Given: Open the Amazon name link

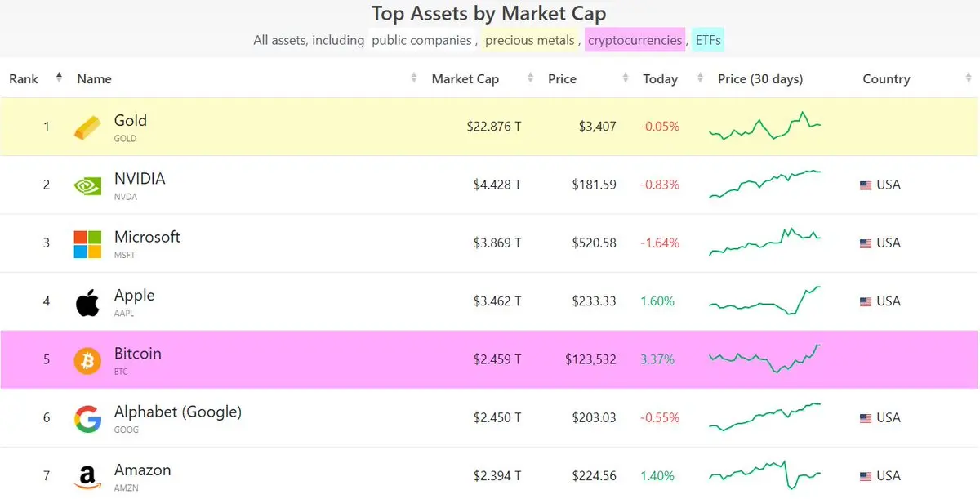Looking at the screenshot, I should 143,470.
